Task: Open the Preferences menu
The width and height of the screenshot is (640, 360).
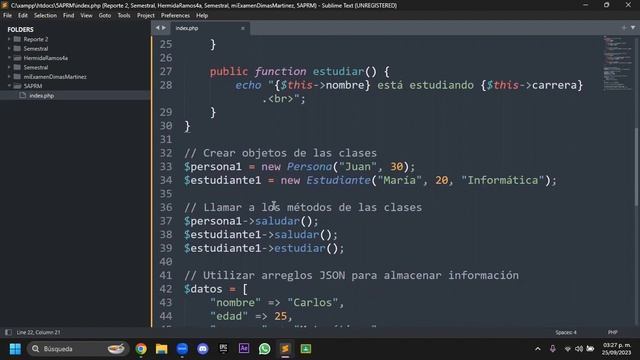Action: click(x=175, y=16)
